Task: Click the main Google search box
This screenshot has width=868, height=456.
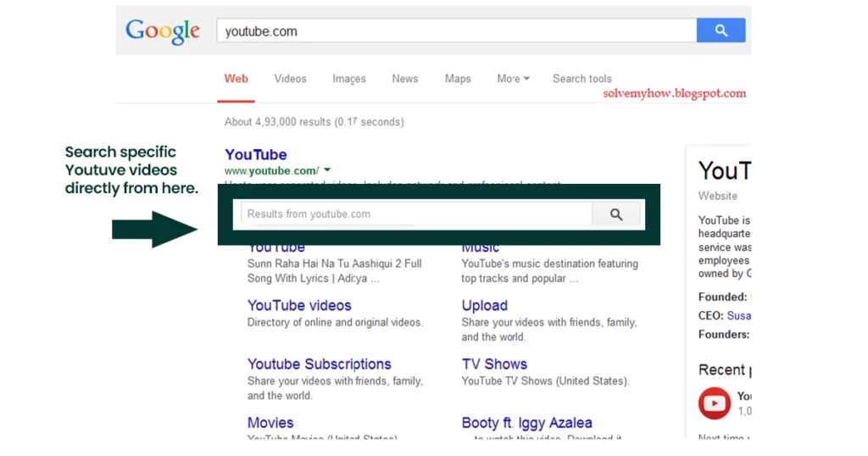Action: pyautogui.click(x=456, y=31)
